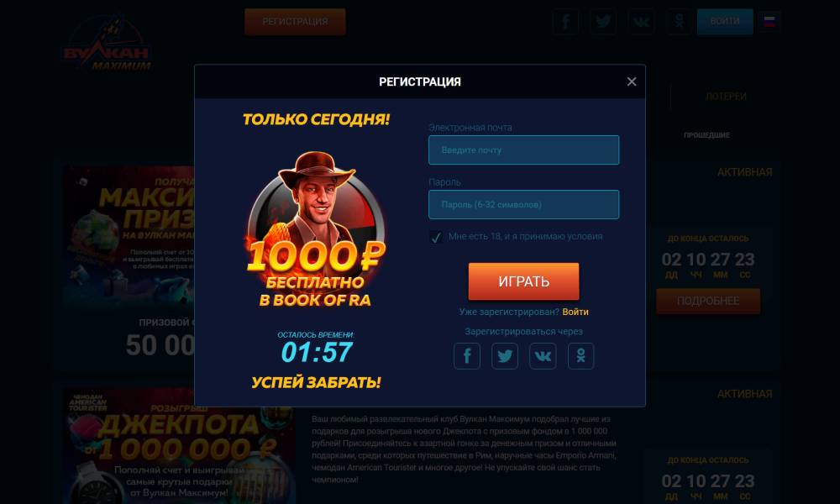Click the header Facebook icon
Viewport: 840px width, 504px height.
(565, 22)
